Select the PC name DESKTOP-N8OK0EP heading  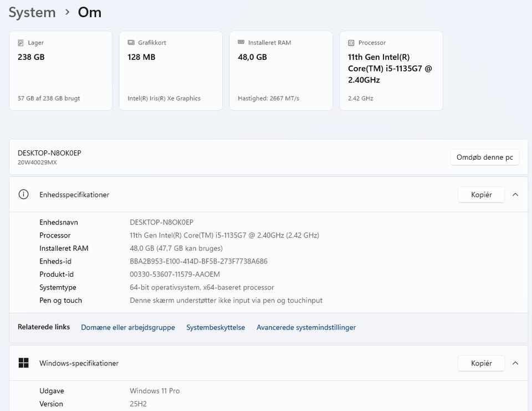[49, 153]
